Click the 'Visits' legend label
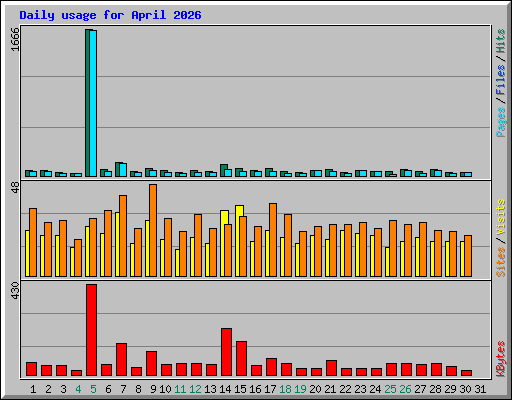This screenshot has width=512, height=400. point(501,218)
